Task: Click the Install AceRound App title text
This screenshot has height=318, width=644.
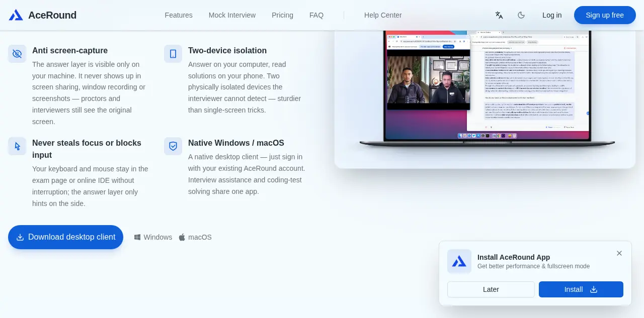Action: click(514, 257)
